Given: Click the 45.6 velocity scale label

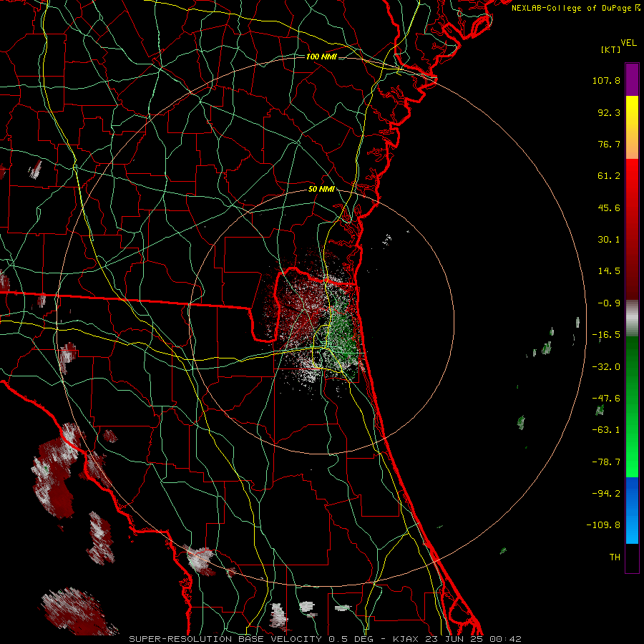Looking at the screenshot, I should 609,208.
